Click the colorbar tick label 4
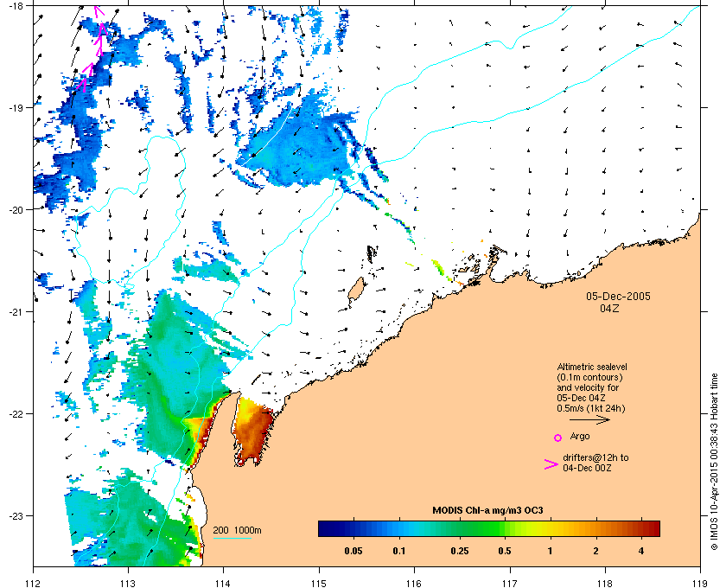Image resolution: width=726 pixels, height=588 pixels. click(641, 551)
